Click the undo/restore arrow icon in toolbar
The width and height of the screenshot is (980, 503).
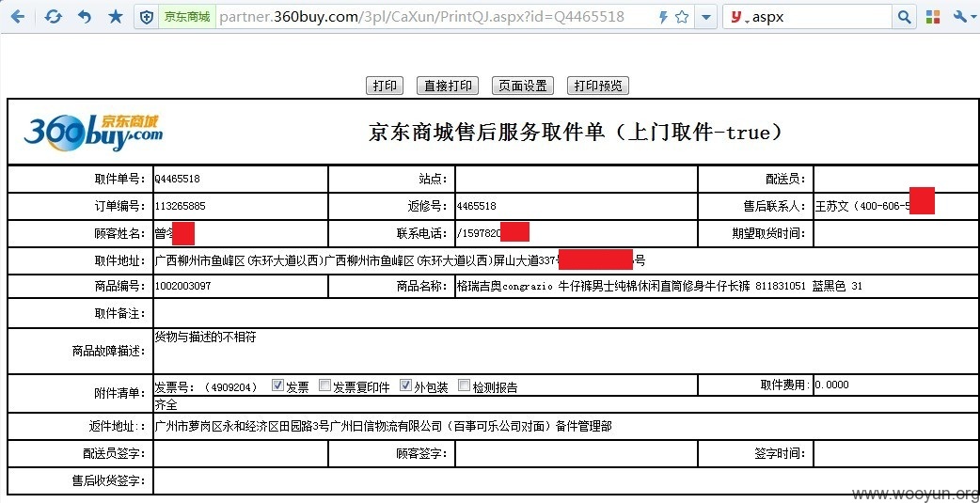point(85,17)
